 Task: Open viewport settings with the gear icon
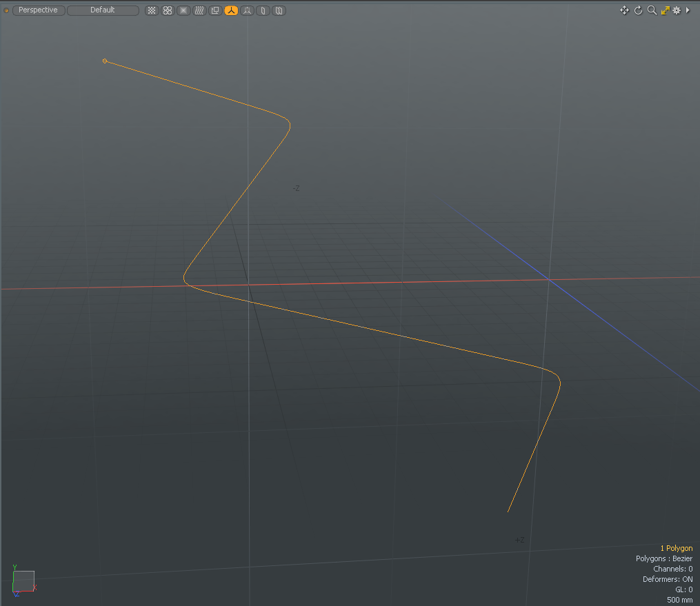(x=677, y=10)
